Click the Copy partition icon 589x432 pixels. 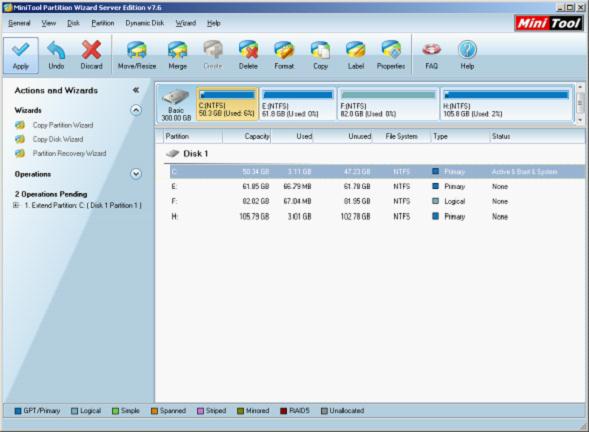point(320,50)
